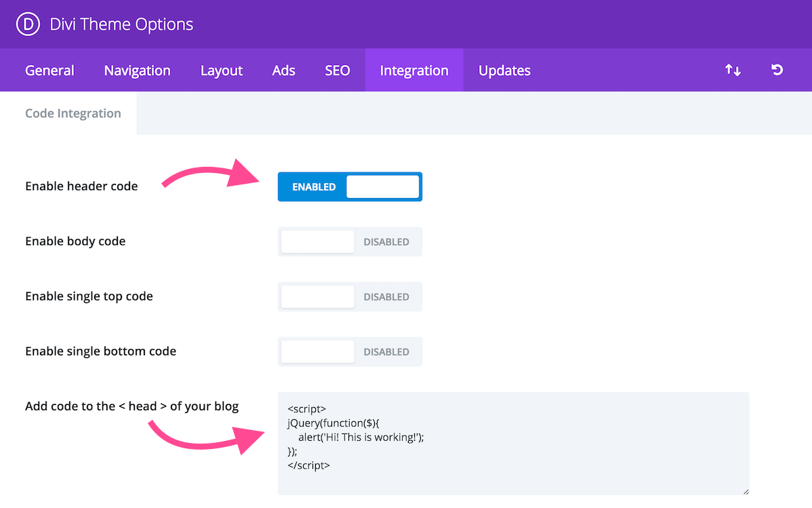The image size is (812, 508).
Task: Click inside the head code textarea
Action: [514, 444]
